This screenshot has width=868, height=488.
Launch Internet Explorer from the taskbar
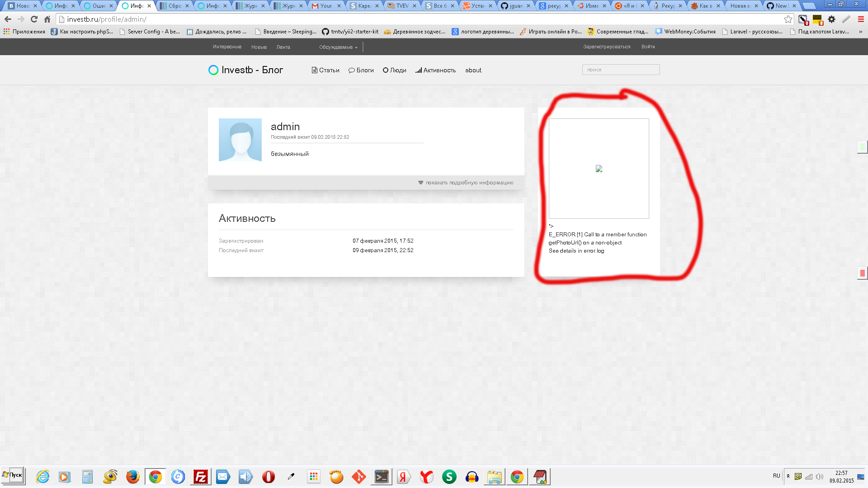point(42,477)
